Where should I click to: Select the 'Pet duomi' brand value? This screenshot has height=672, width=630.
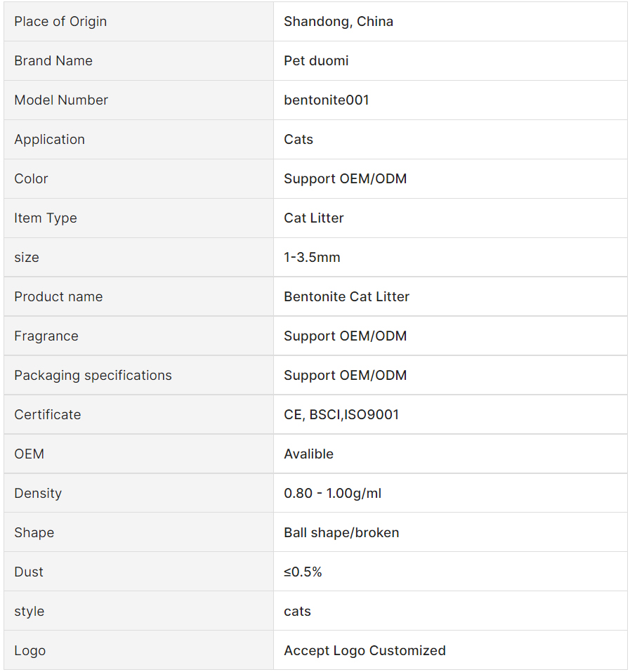[x=316, y=61]
